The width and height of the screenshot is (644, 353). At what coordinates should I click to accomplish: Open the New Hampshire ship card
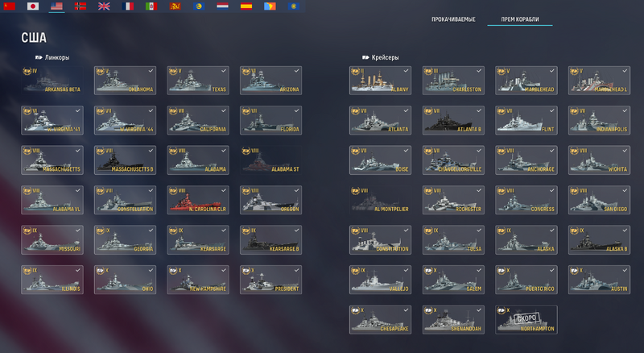198,280
